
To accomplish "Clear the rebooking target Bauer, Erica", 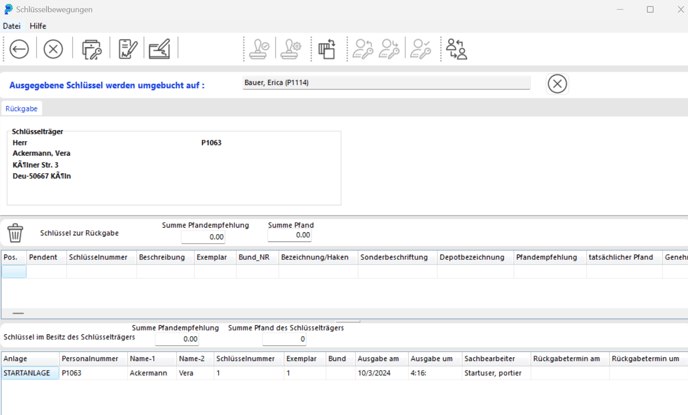I will [x=557, y=83].
